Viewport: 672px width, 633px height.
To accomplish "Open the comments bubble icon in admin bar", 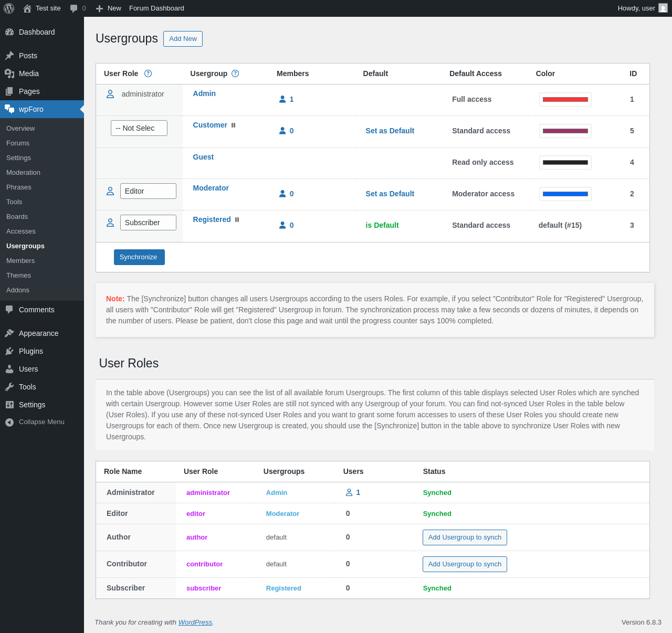I will pos(74,8).
